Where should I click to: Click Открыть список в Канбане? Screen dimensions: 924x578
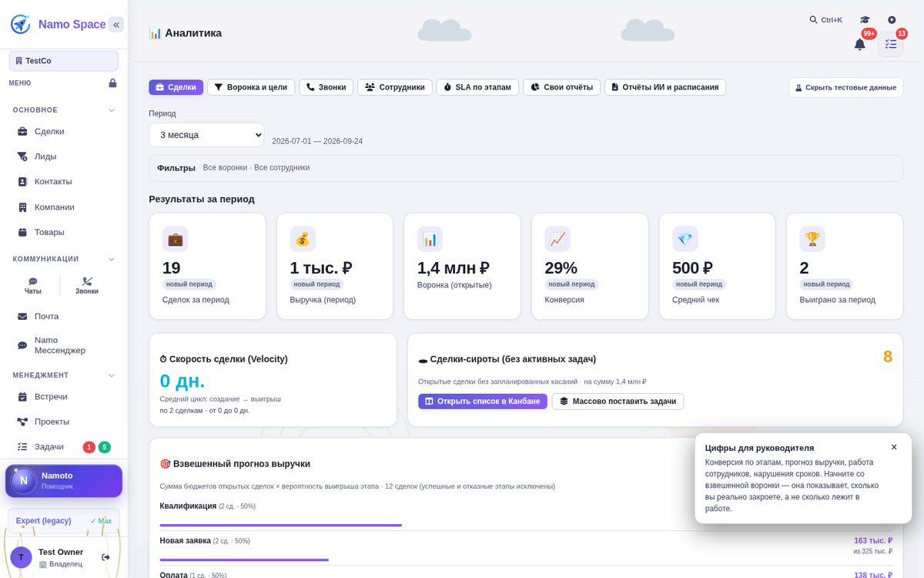[x=483, y=402]
